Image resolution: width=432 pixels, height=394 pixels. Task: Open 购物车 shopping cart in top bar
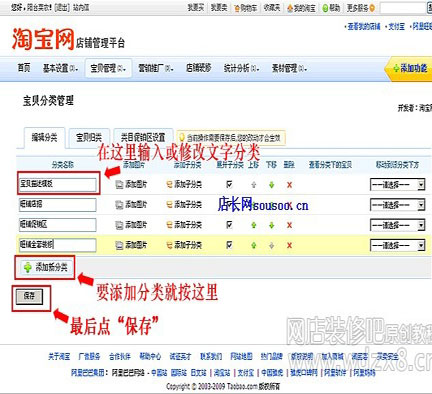pyautogui.click(x=246, y=8)
